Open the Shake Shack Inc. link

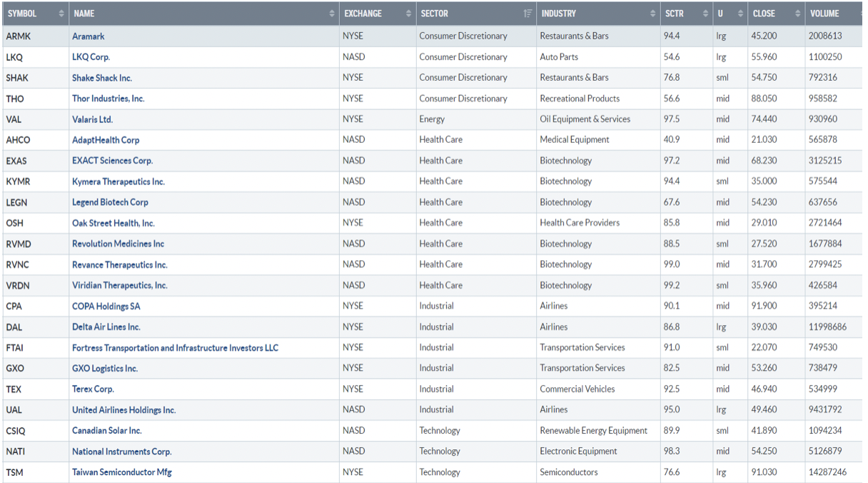(x=101, y=78)
